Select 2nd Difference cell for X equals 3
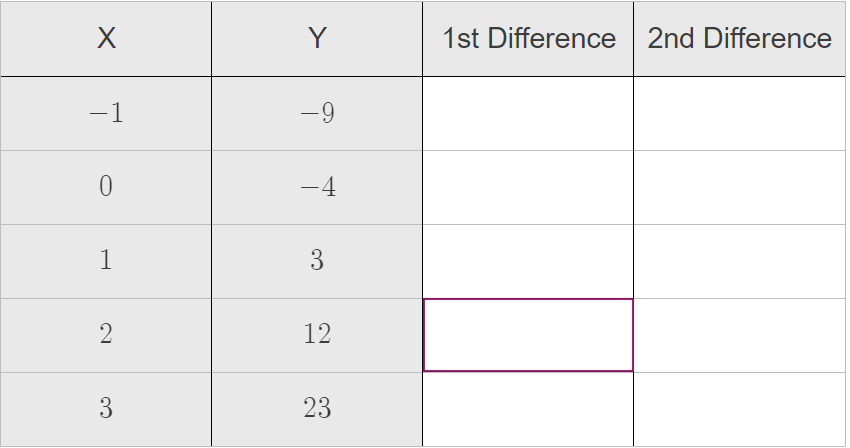The image size is (850, 448). [739, 409]
